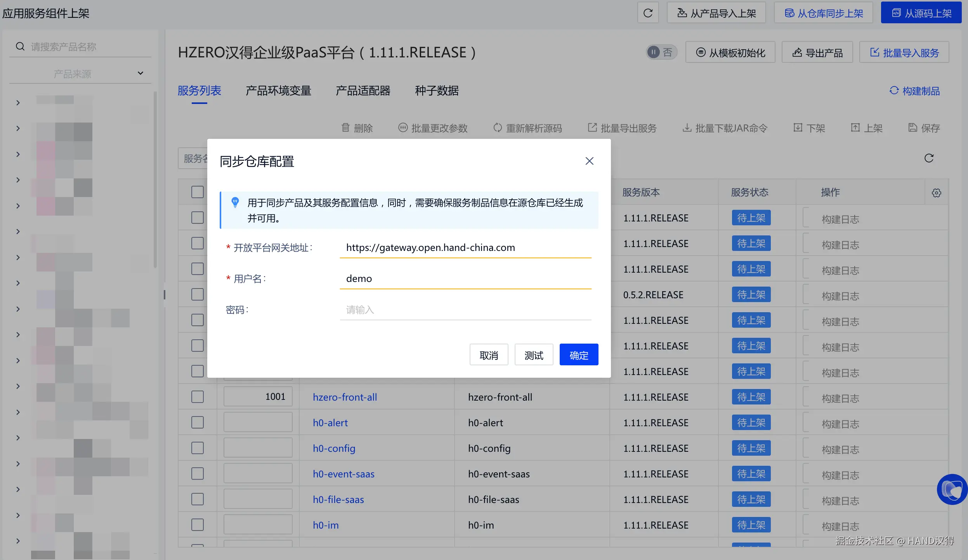Click the table refresh icon above the grid

[x=929, y=158]
